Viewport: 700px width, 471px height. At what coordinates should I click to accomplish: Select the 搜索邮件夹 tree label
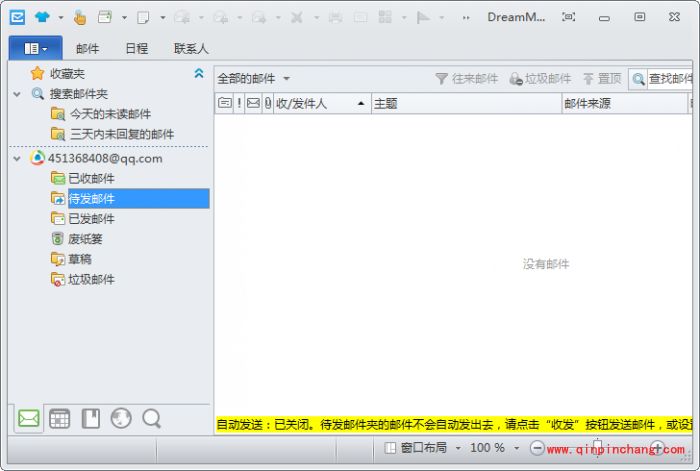(79, 94)
